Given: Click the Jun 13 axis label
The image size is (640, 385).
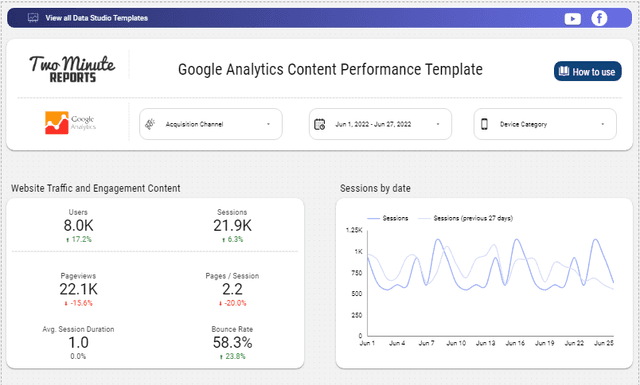Looking at the screenshot, I should (x=485, y=343).
